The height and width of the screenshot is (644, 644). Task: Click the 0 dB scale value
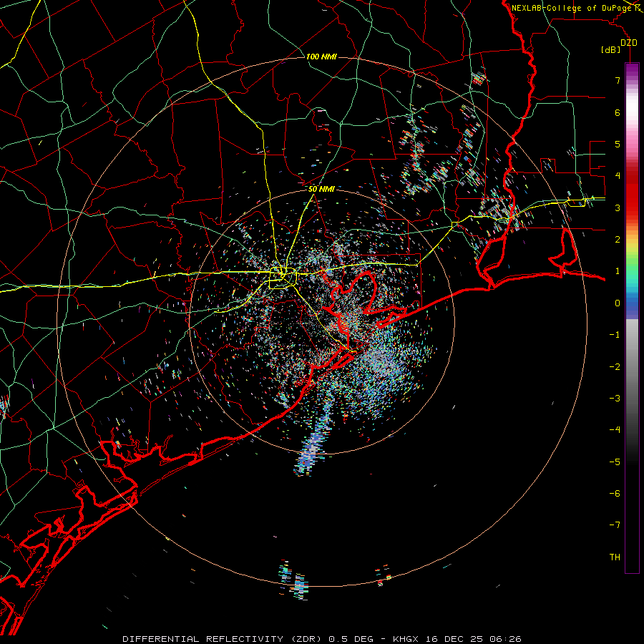618,303
